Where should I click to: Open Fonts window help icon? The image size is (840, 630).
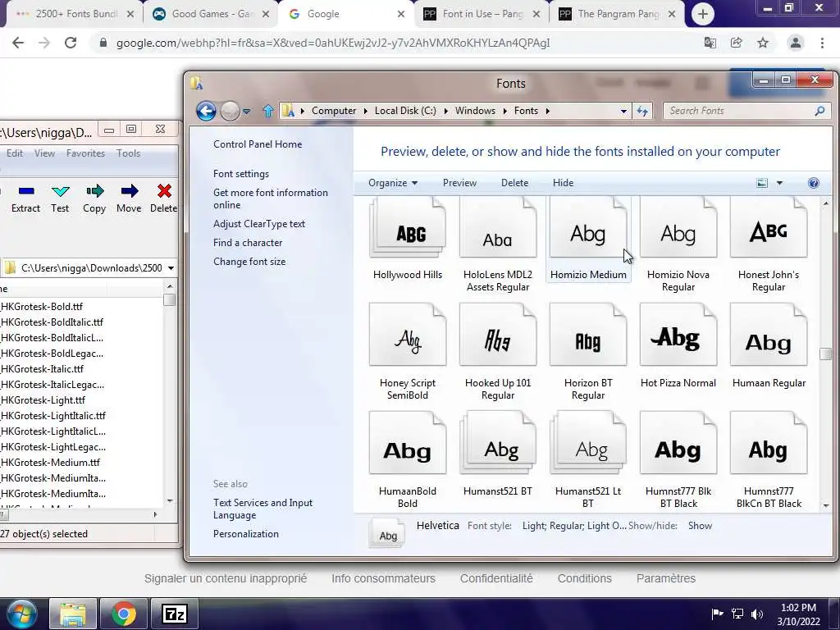coord(813,183)
